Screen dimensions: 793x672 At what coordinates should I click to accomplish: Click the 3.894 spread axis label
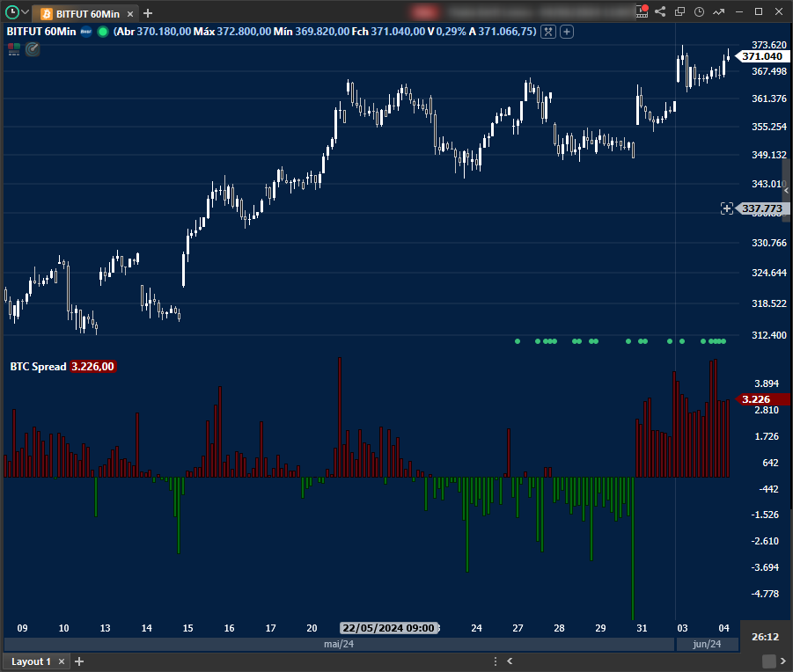point(767,383)
